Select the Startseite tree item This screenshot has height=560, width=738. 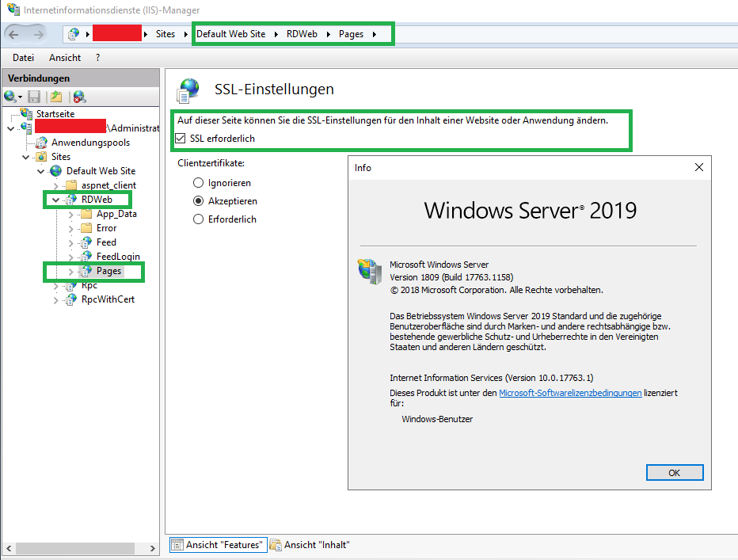[x=55, y=113]
